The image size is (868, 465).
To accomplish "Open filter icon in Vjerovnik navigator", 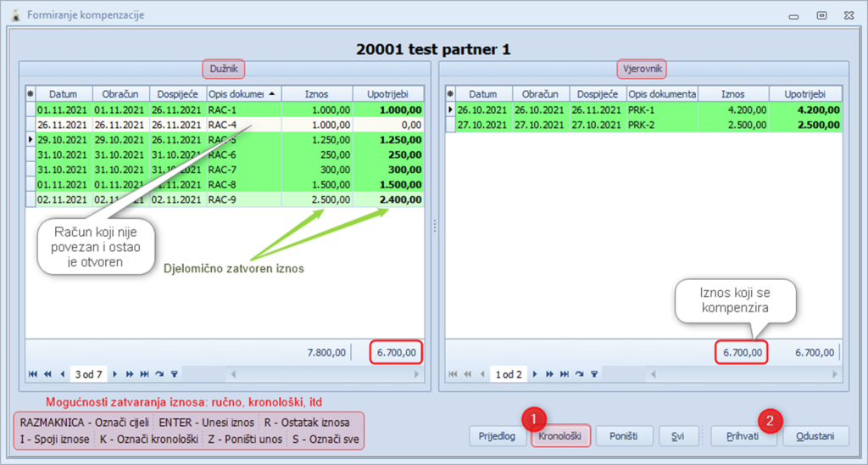I will click(x=593, y=373).
